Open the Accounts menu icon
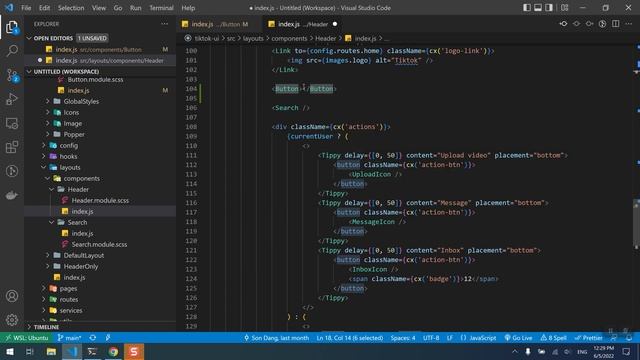This screenshot has height=360, width=640. [x=12, y=296]
